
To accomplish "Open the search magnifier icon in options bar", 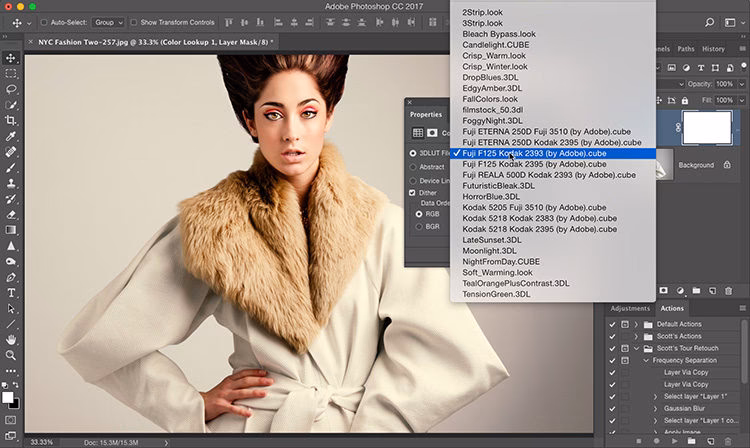I will click(709, 22).
